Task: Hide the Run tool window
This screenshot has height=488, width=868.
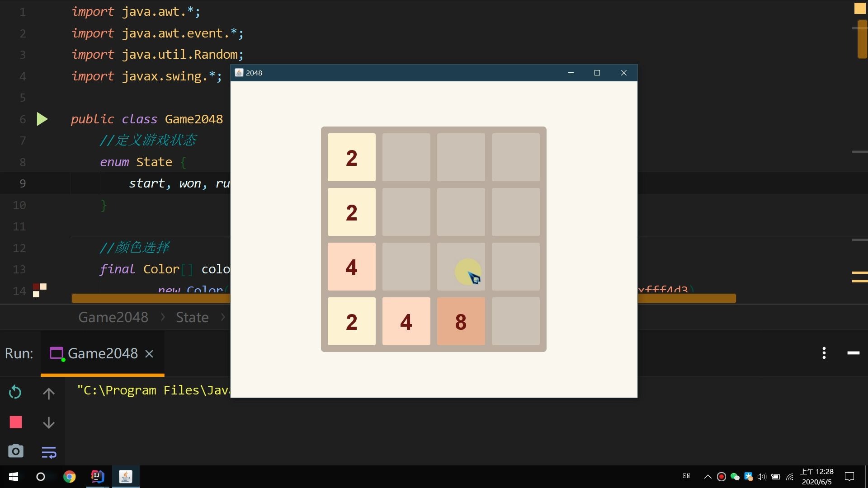Action: (854, 354)
